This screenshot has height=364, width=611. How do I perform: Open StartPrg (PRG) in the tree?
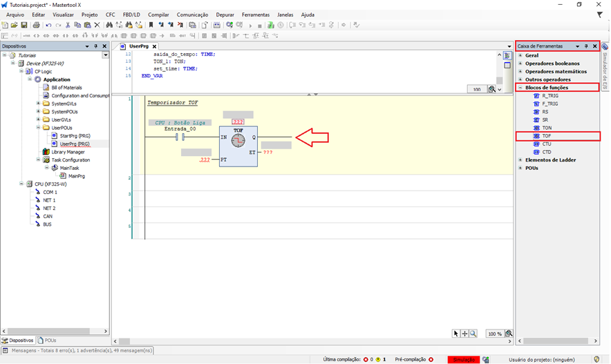coord(75,136)
